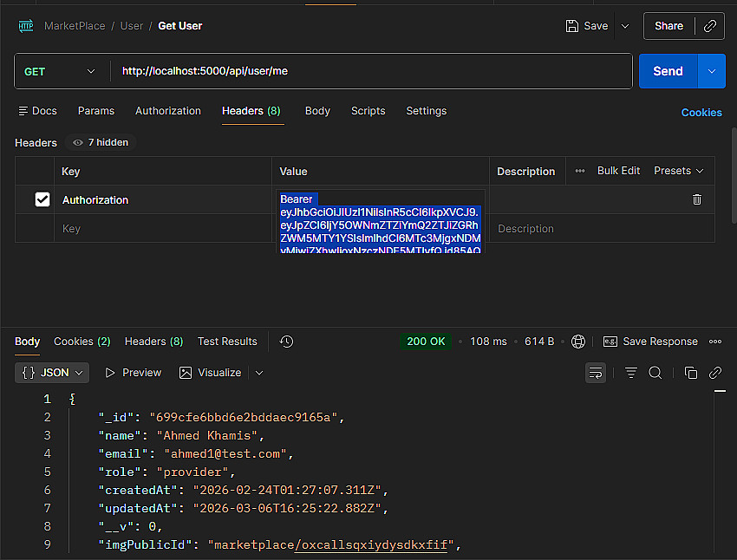Click the filter response icon
Screen dimensions: 737x560
tap(631, 373)
